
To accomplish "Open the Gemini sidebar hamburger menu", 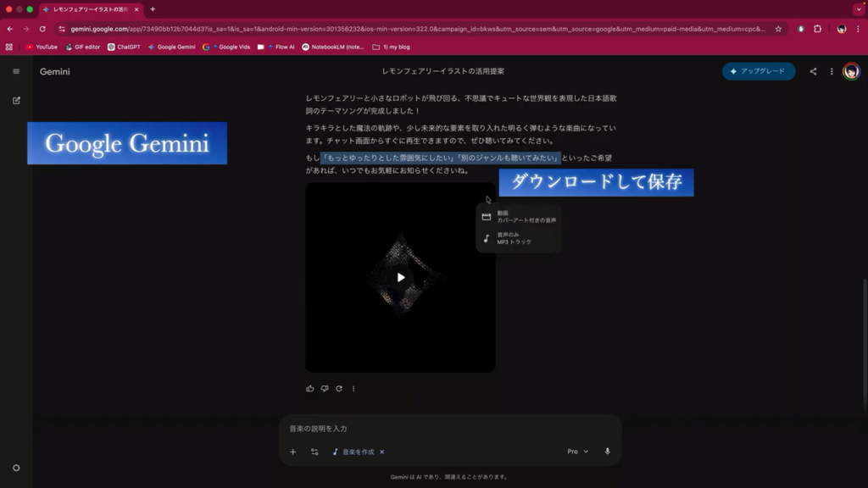I will coord(16,71).
